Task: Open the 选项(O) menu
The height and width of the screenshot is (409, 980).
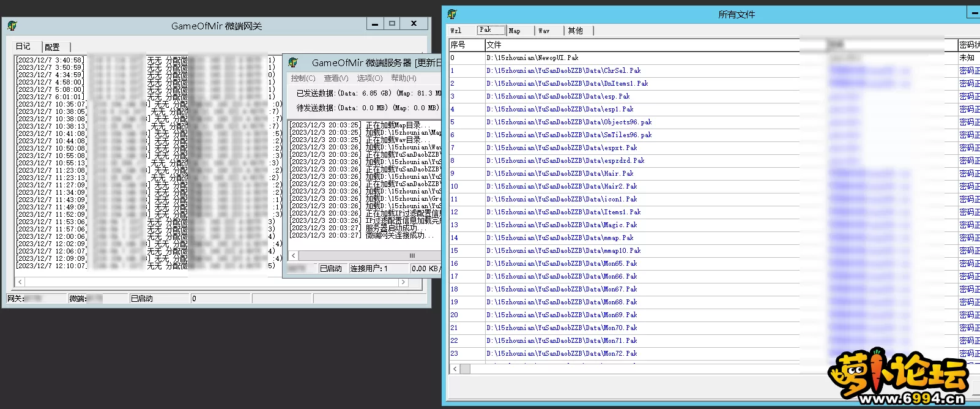Action: (369, 78)
